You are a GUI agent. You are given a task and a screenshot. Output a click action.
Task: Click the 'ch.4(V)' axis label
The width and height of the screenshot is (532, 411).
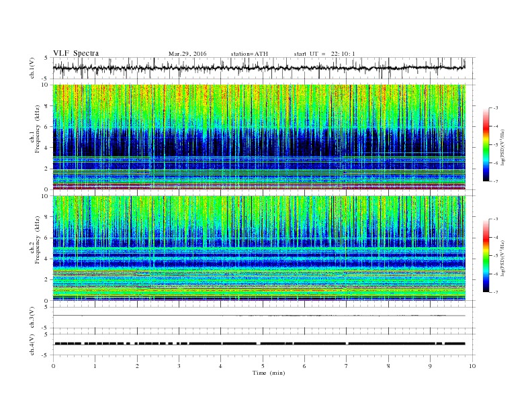coord(32,345)
